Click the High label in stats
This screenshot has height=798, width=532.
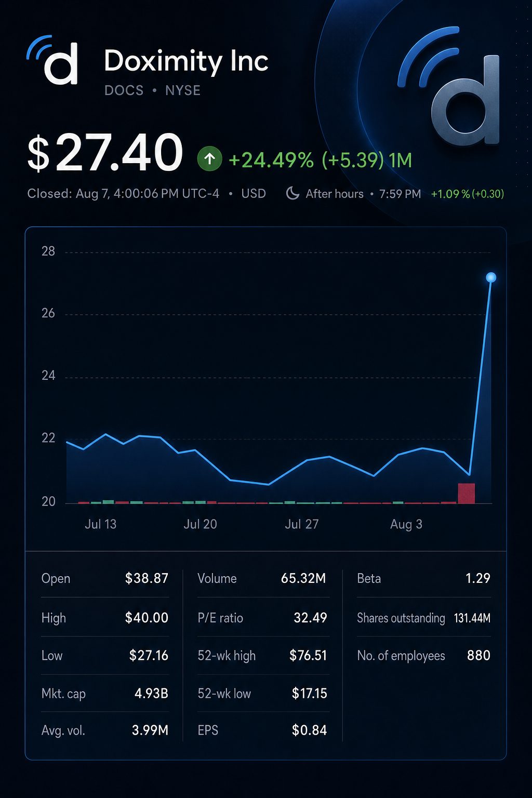(54, 618)
